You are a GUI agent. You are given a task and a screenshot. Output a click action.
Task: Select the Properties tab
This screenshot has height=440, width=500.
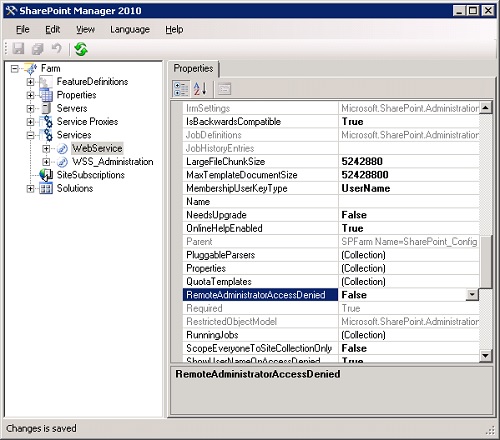(x=193, y=68)
